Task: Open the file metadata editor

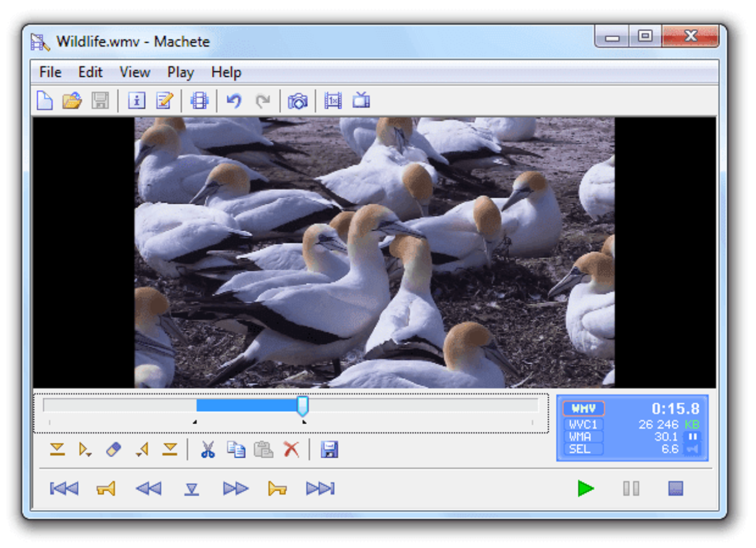Action: [164, 101]
